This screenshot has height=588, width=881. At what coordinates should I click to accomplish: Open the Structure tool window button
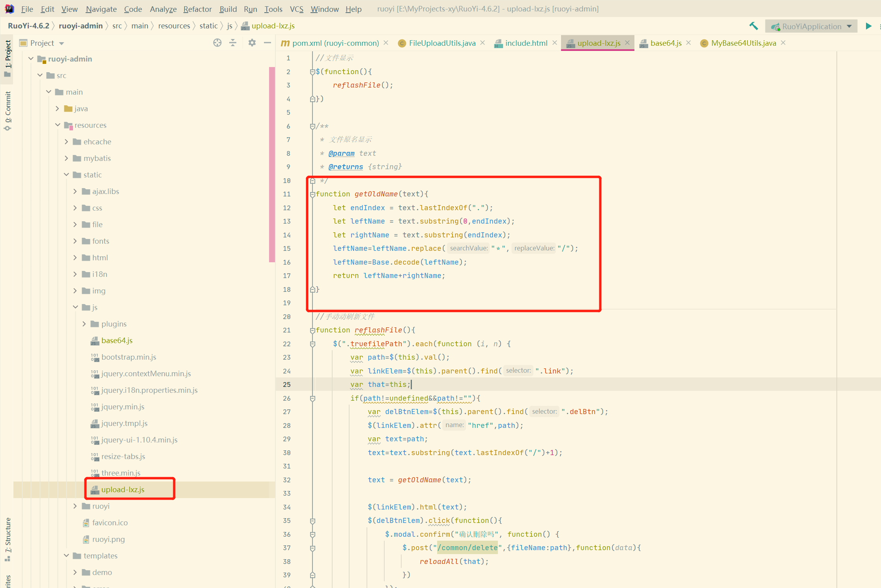point(7,539)
